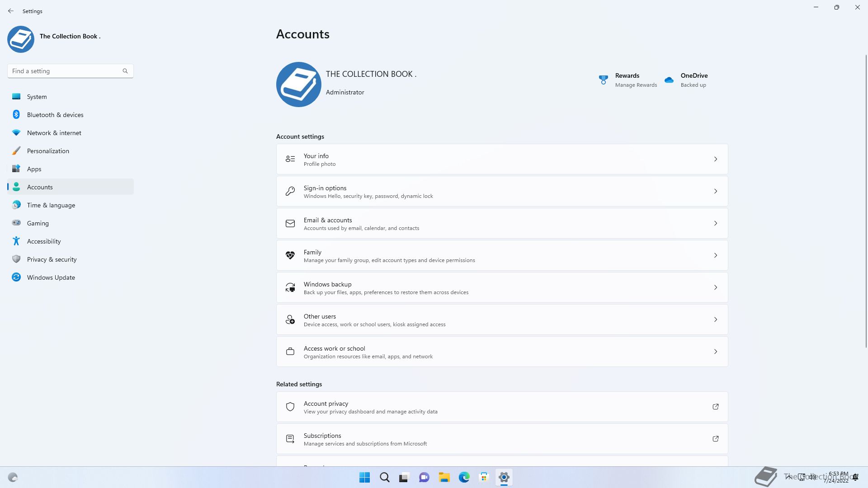Screen dimensions: 868x488
Task: Click the sidebar profile picture
Action: (21, 39)
